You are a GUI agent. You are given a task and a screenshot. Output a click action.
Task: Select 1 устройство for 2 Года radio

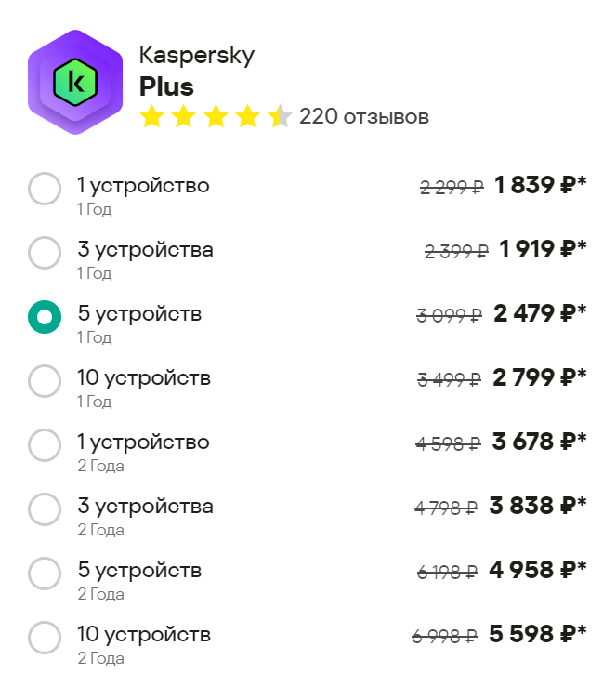[x=45, y=445]
